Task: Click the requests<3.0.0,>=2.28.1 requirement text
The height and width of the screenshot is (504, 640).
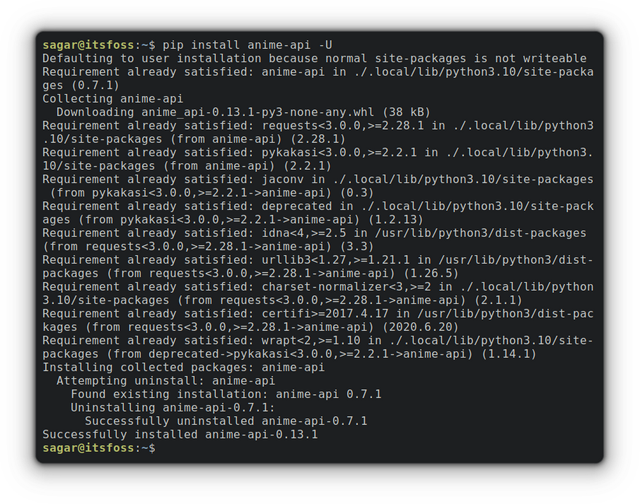Action: pyautogui.click(x=343, y=126)
